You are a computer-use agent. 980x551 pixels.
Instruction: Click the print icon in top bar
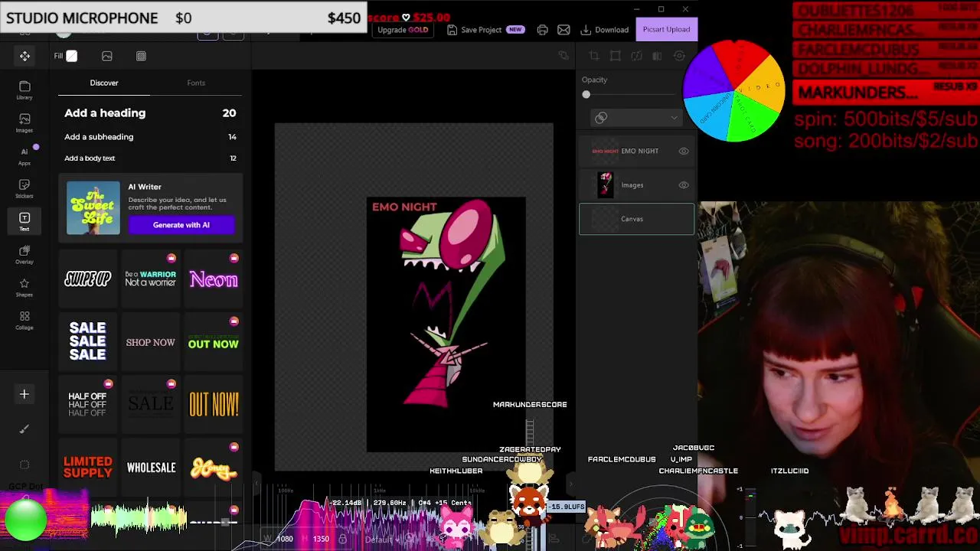[x=542, y=30]
